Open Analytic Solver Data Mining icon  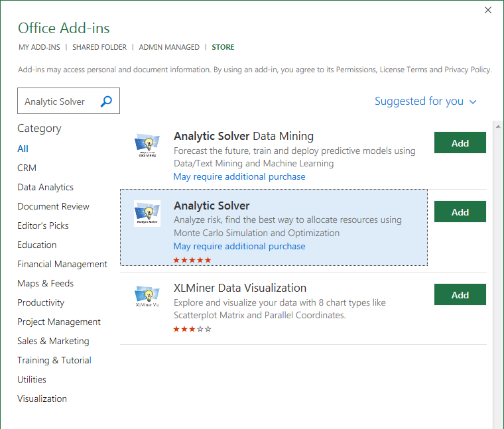click(147, 146)
